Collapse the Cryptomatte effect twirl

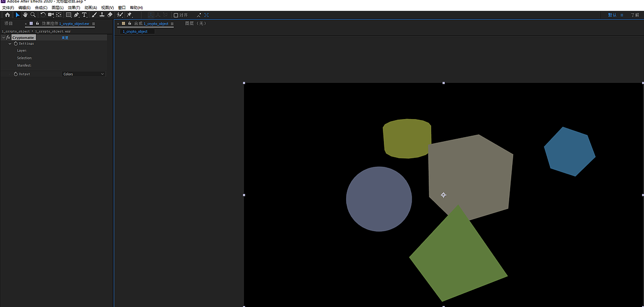(x=4, y=38)
